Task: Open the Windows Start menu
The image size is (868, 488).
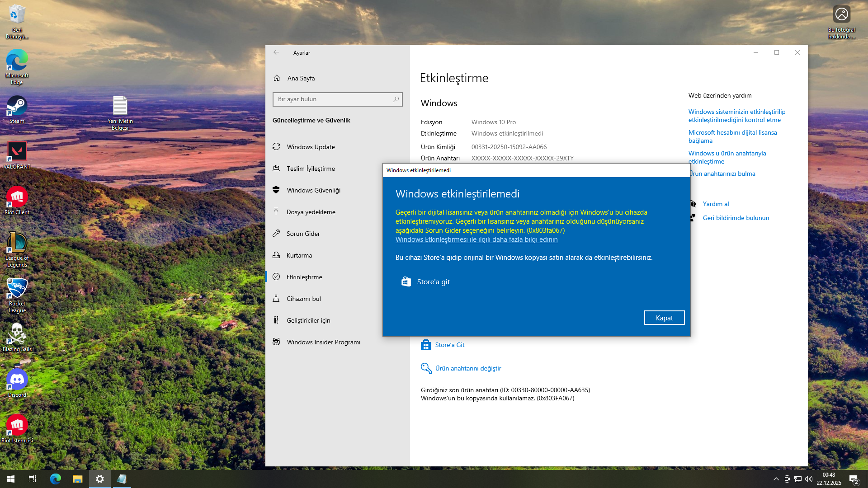Action: 11,479
